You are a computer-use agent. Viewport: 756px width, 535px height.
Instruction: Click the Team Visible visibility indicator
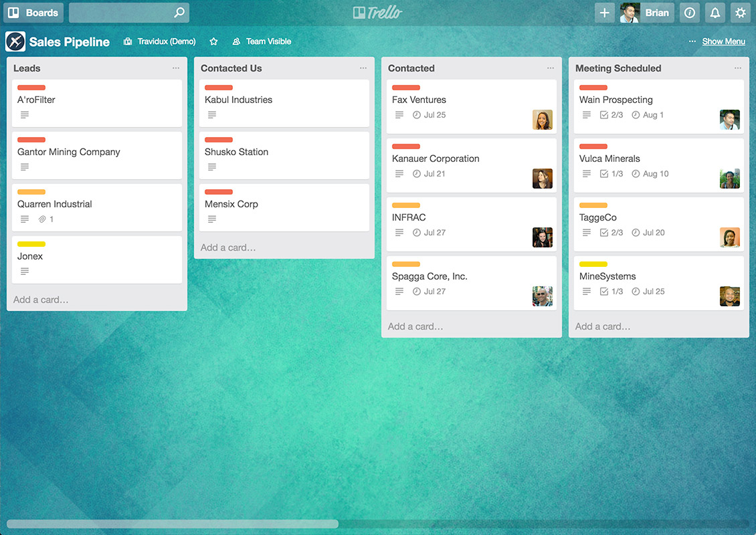pos(262,41)
